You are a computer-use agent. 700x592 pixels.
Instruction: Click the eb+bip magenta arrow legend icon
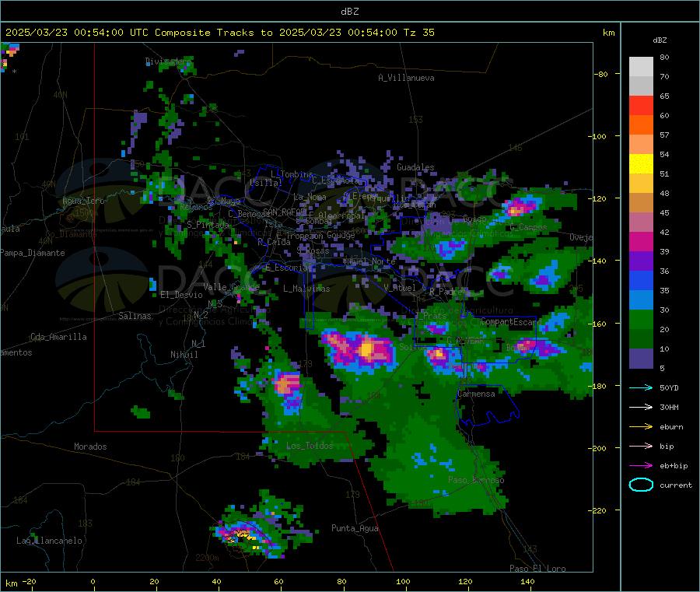641,466
